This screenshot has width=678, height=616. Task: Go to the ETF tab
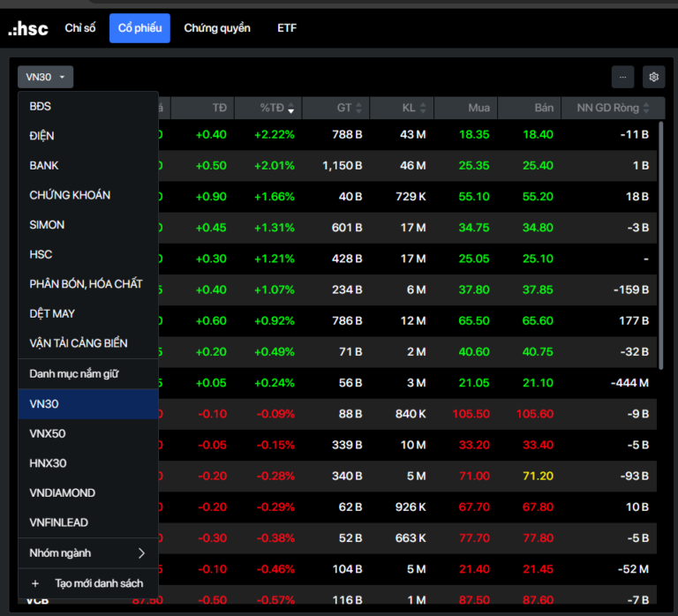pos(287,28)
